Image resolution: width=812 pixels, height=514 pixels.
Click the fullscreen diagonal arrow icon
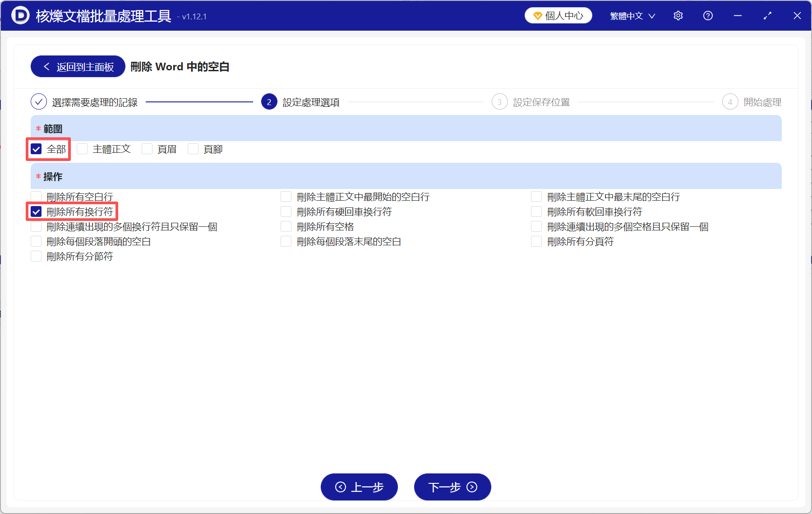point(767,15)
